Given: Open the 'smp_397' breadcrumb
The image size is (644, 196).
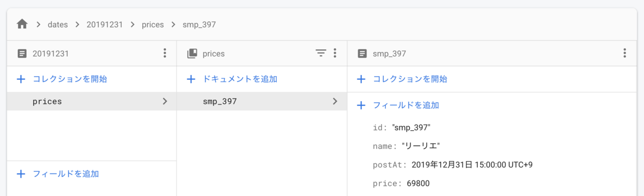Looking at the screenshot, I should click(x=199, y=25).
